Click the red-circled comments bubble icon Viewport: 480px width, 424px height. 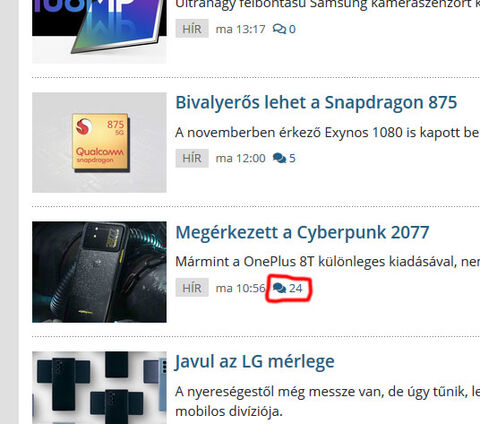click(279, 288)
